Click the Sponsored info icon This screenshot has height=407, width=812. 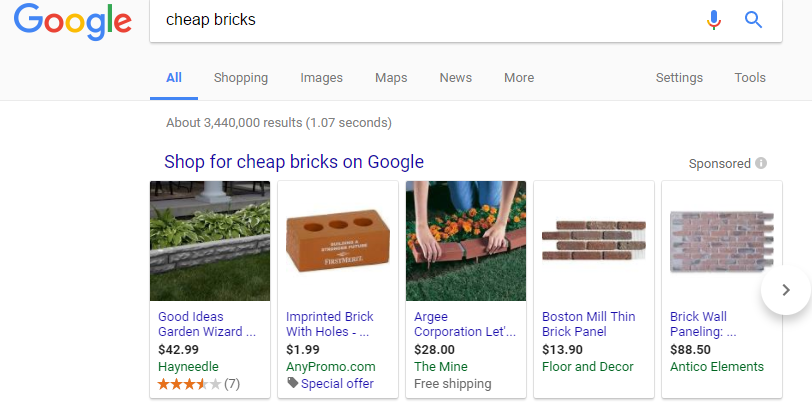[761, 163]
